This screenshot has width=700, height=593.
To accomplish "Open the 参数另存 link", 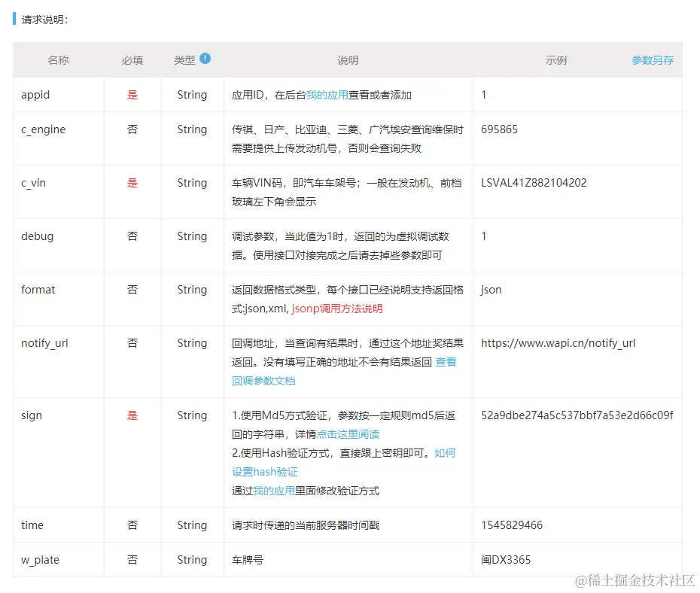I will 653,60.
